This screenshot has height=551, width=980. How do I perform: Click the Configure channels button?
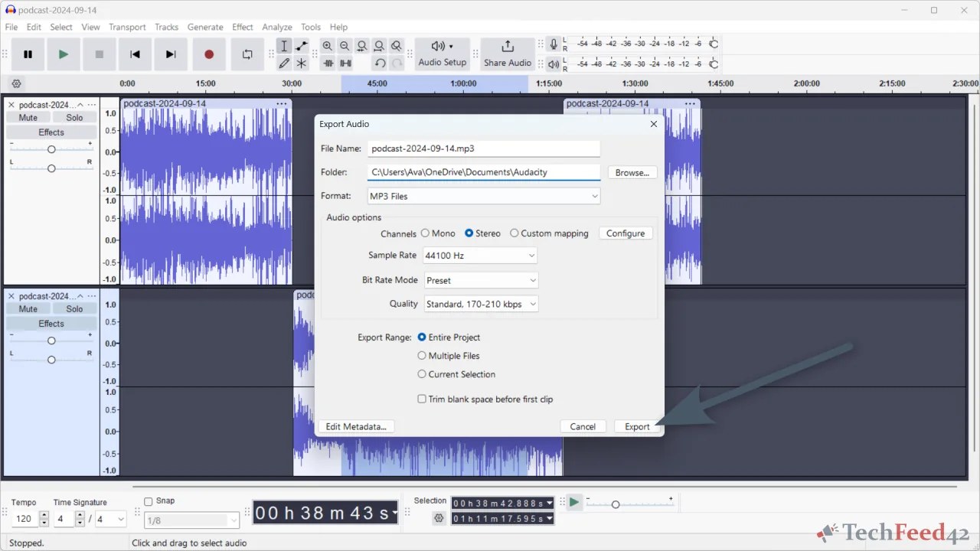point(626,233)
